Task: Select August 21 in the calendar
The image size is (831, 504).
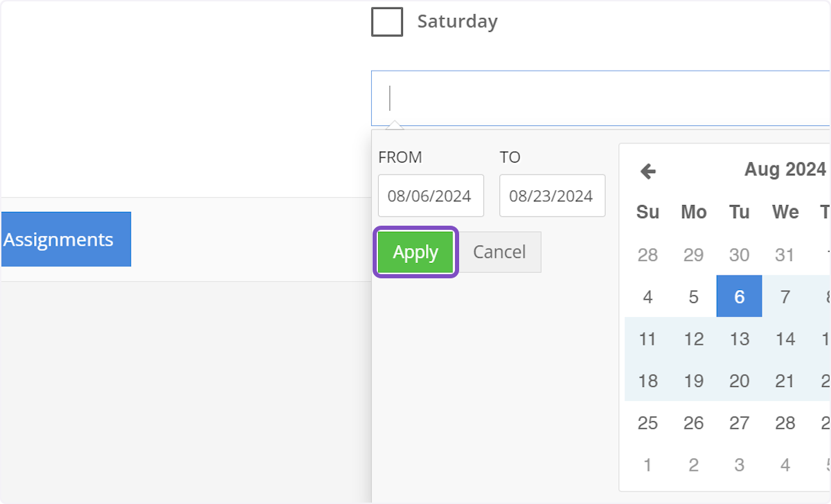Action: point(785,381)
